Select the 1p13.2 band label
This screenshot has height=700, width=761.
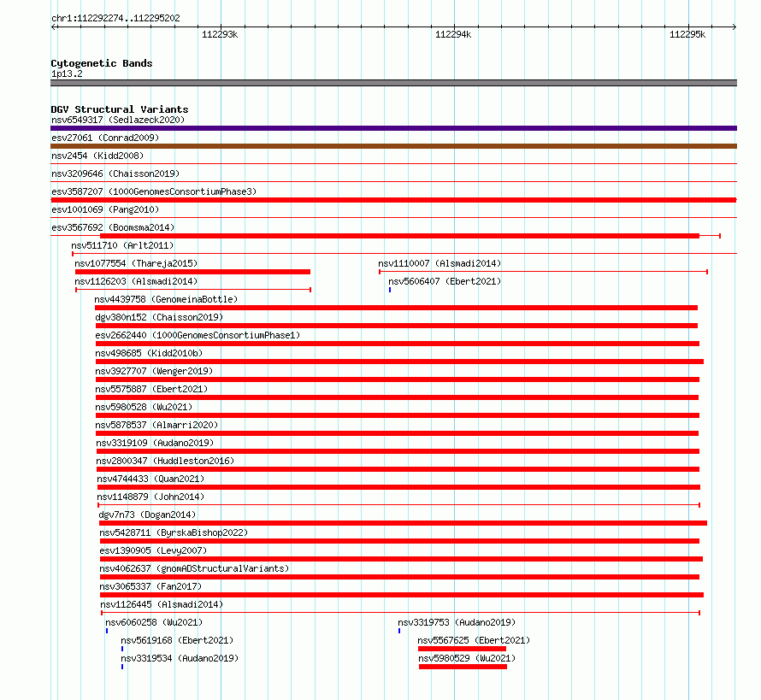click(x=67, y=74)
